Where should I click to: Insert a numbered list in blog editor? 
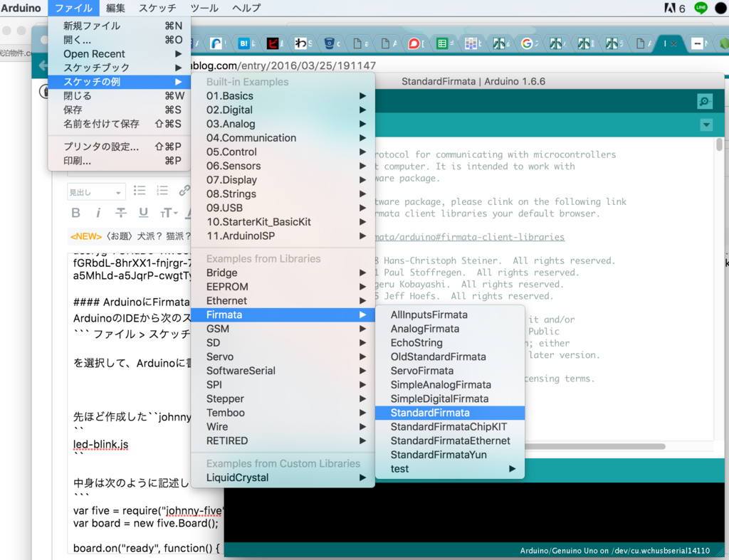(x=162, y=191)
